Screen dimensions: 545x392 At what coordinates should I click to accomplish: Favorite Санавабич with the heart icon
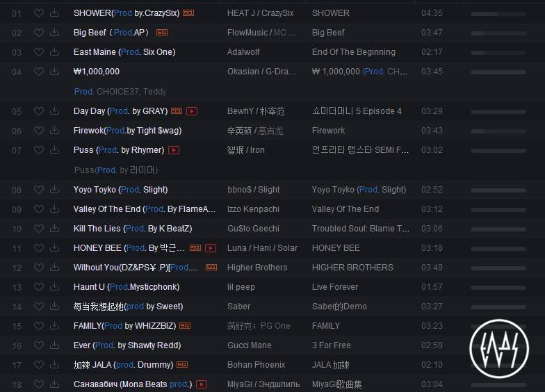pyautogui.click(x=39, y=384)
